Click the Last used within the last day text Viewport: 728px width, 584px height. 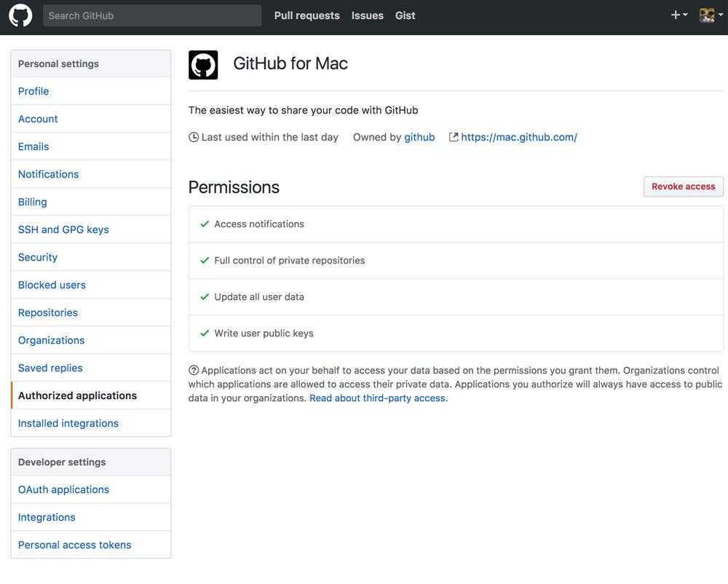[270, 137]
